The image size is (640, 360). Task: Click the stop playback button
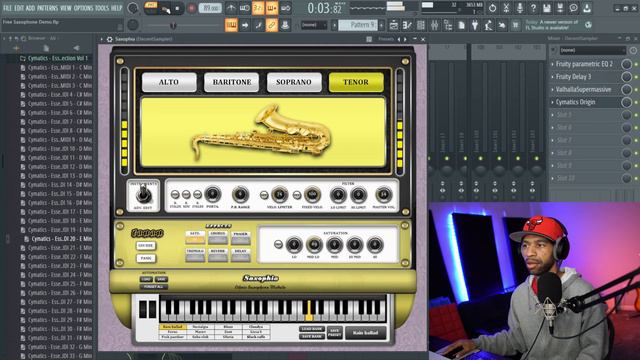click(x=177, y=8)
